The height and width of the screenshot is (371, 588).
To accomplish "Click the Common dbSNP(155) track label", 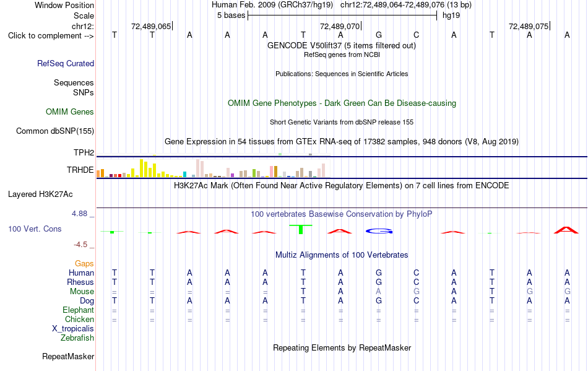I will tap(55, 131).
